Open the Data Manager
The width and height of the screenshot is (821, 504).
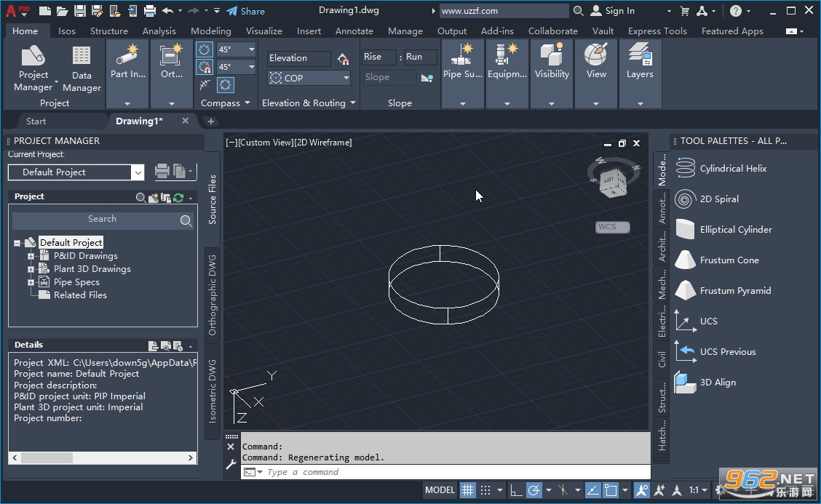82,68
